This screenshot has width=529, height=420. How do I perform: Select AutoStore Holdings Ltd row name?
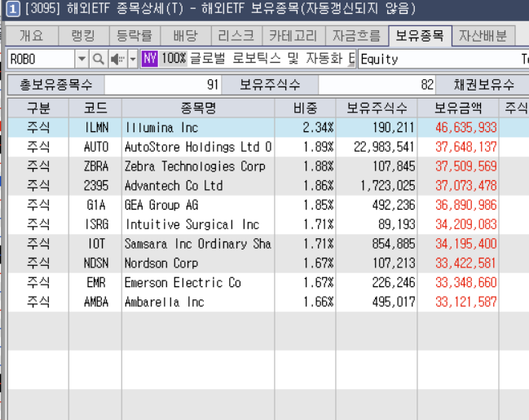(x=198, y=147)
